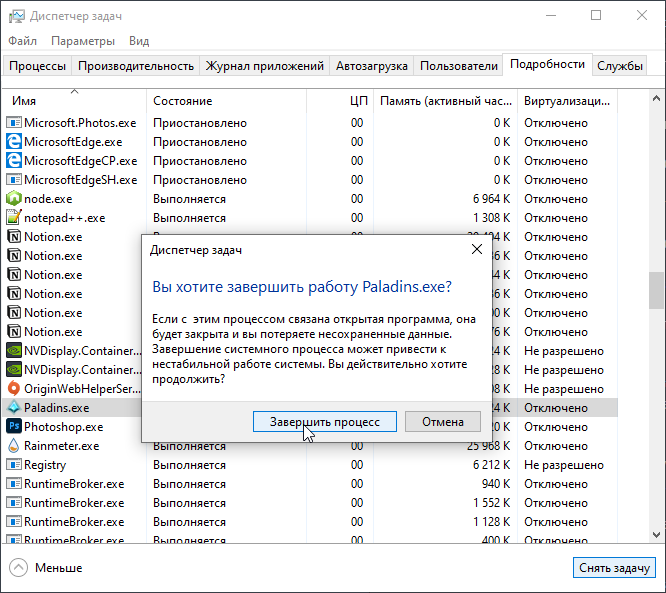This screenshot has width=666, height=593.
Task: Click the Меньше label
Action: click(x=59, y=568)
